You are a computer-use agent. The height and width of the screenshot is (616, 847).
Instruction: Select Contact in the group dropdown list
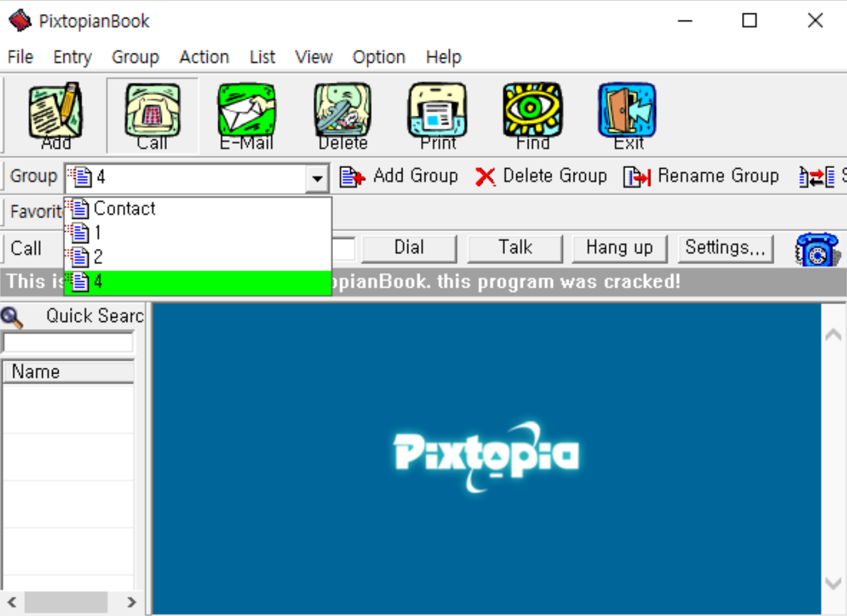pyautogui.click(x=198, y=209)
